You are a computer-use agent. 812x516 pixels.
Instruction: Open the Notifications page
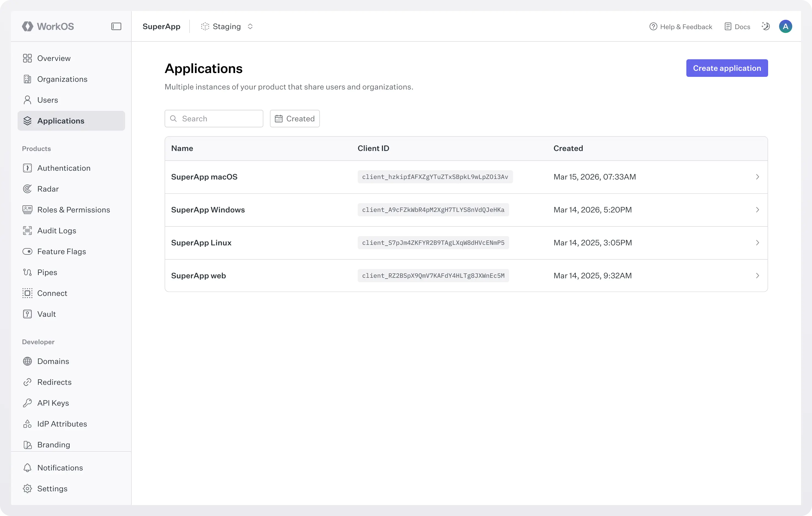pos(60,468)
